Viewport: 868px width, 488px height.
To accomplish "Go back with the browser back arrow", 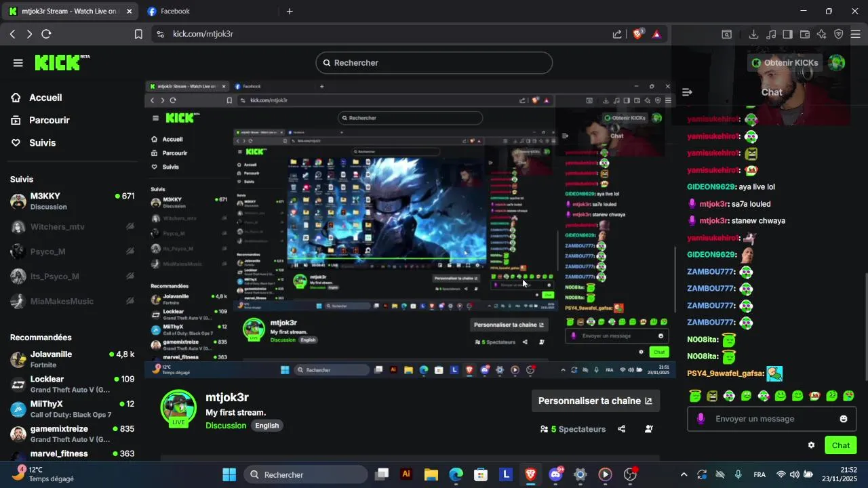I will pos(13,34).
